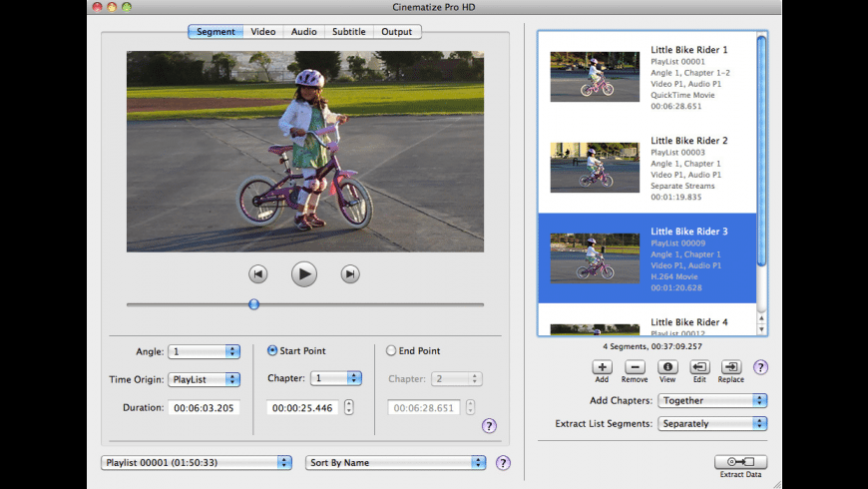Open the Angle dropdown
This screenshot has width=868, height=489.
[205, 351]
